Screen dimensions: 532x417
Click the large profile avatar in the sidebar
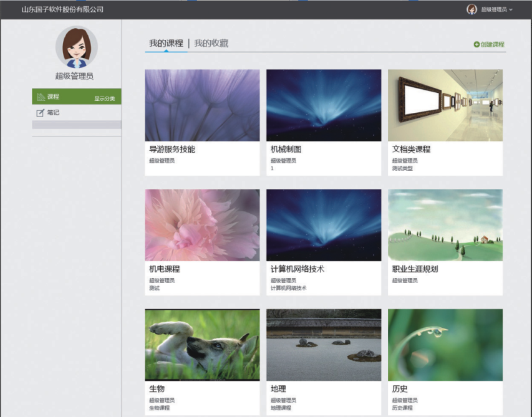coord(77,47)
